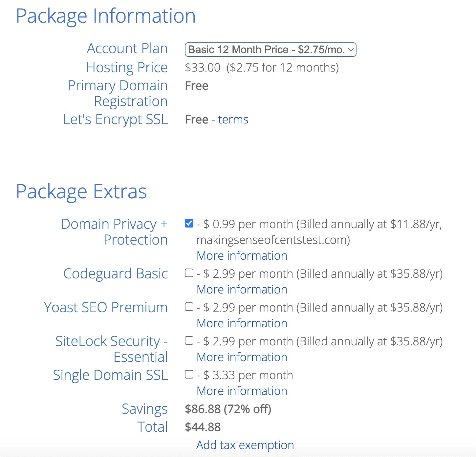Select the Single Domain SSL checkbox
This screenshot has width=476, height=457.
(189, 375)
